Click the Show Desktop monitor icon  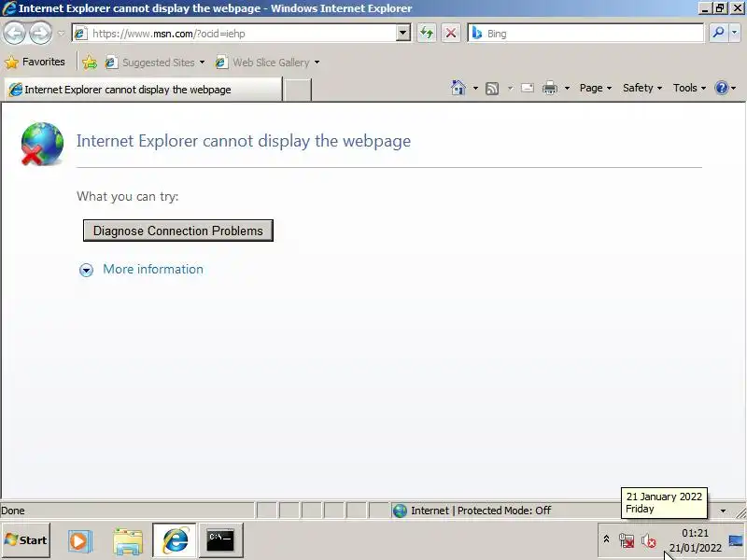[736, 541]
